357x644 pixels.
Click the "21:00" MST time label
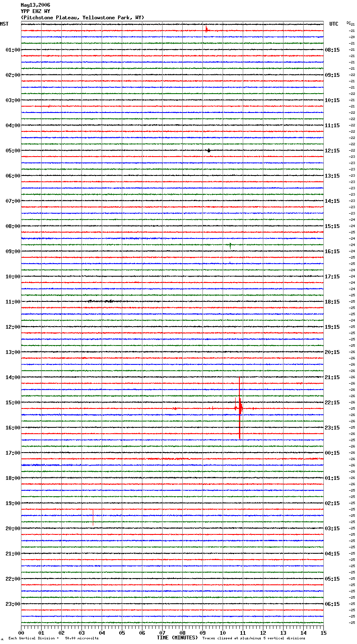pyautogui.click(x=13, y=554)
